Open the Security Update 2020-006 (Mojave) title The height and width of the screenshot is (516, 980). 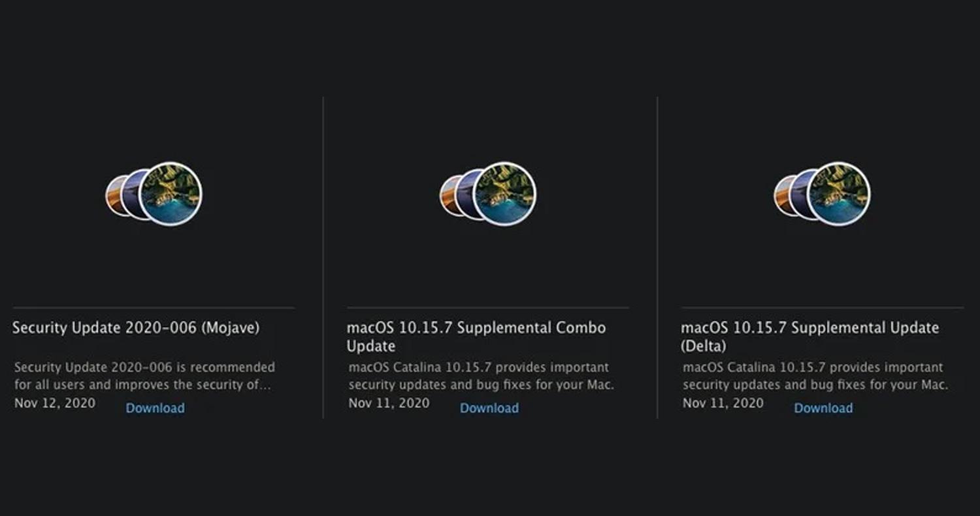coord(136,328)
